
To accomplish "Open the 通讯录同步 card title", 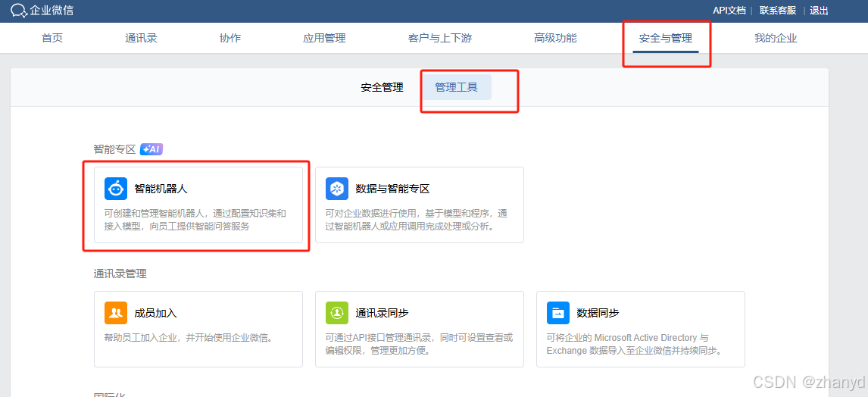I will coord(382,313).
